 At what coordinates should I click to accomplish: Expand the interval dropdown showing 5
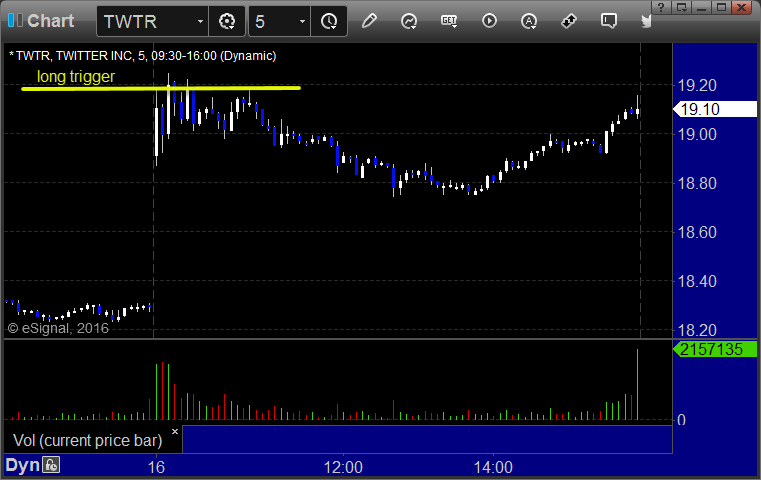coord(302,22)
